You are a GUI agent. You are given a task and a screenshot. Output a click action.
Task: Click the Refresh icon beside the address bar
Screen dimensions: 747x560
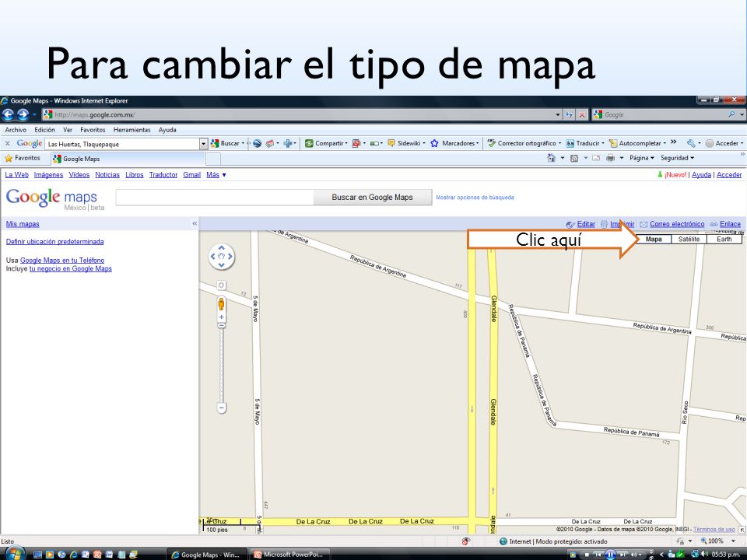(x=569, y=115)
